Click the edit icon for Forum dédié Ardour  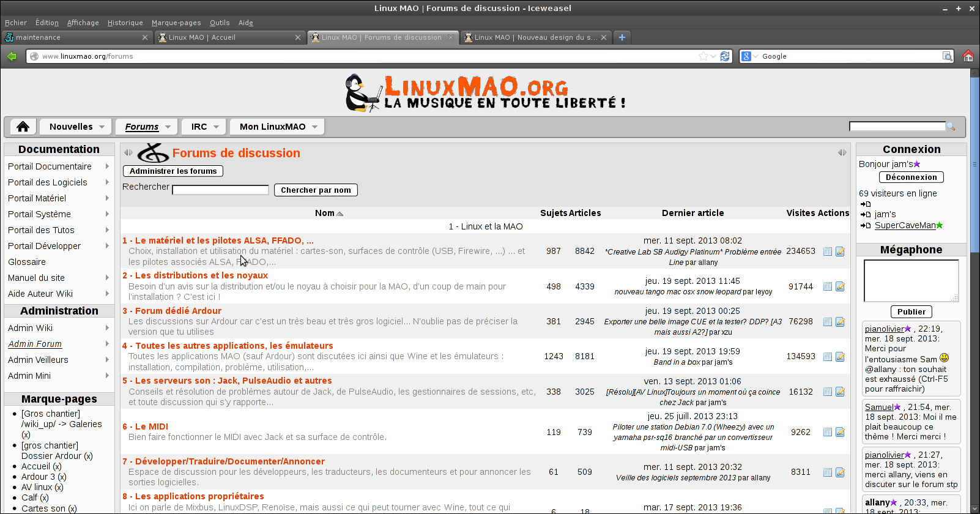[840, 322]
